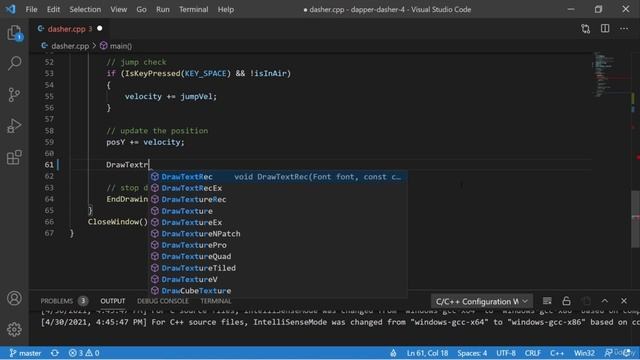Select DrawTextureQuad suggestion
Viewport: 640px width, 360px height.
pos(278,257)
